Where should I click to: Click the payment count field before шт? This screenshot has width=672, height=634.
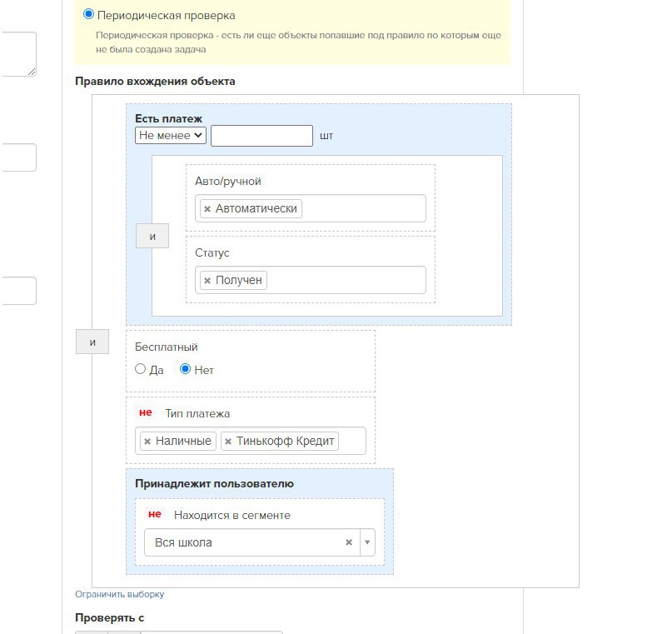[x=261, y=136]
